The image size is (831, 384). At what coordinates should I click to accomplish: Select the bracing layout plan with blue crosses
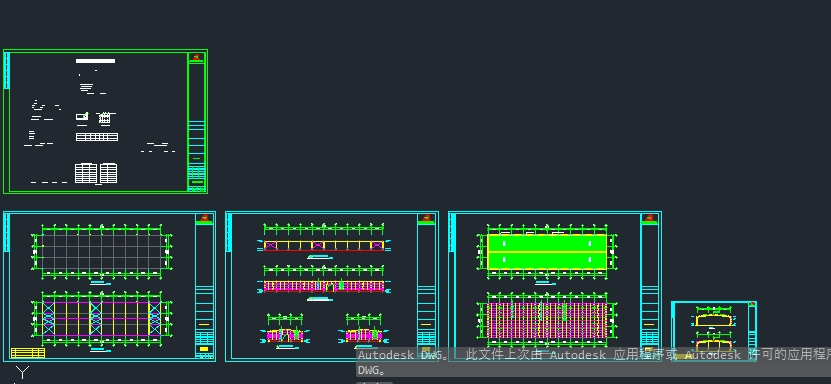point(101,318)
